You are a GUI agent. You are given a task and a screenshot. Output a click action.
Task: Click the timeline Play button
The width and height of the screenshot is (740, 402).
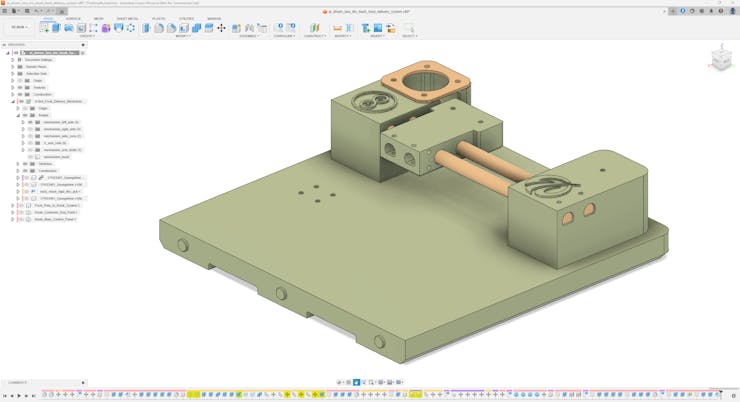tap(19, 395)
